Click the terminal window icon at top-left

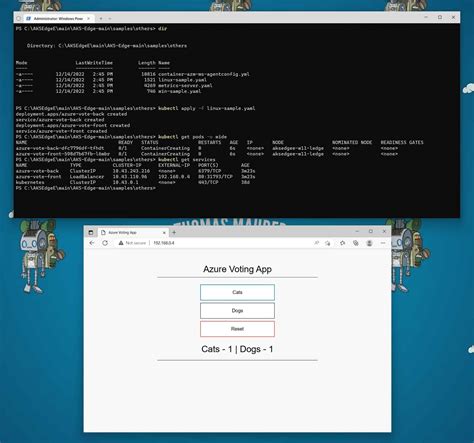[x=19, y=19]
